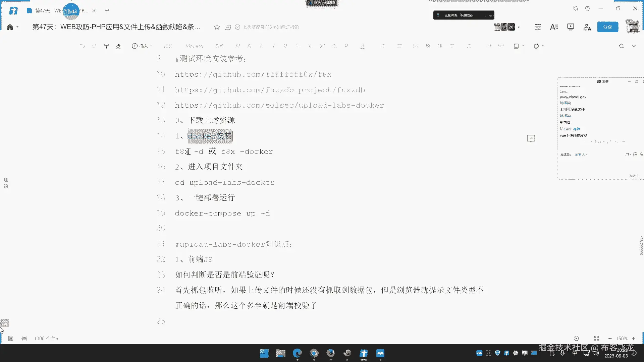
Task: Toggle text formatting A icon in header
Action: coord(554,27)
